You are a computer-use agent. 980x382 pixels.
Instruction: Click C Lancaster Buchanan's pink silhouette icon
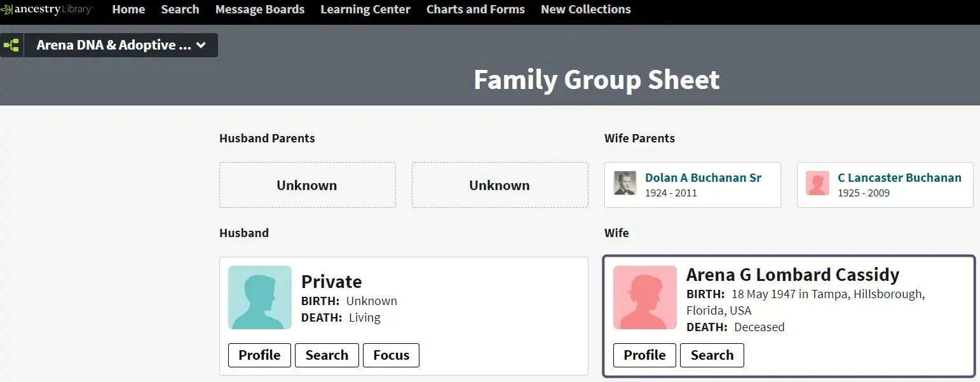(x=817, y=183)
